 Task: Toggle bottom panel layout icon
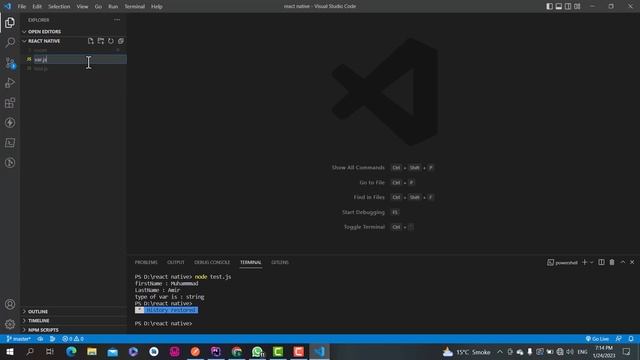(x=559, y=6)
